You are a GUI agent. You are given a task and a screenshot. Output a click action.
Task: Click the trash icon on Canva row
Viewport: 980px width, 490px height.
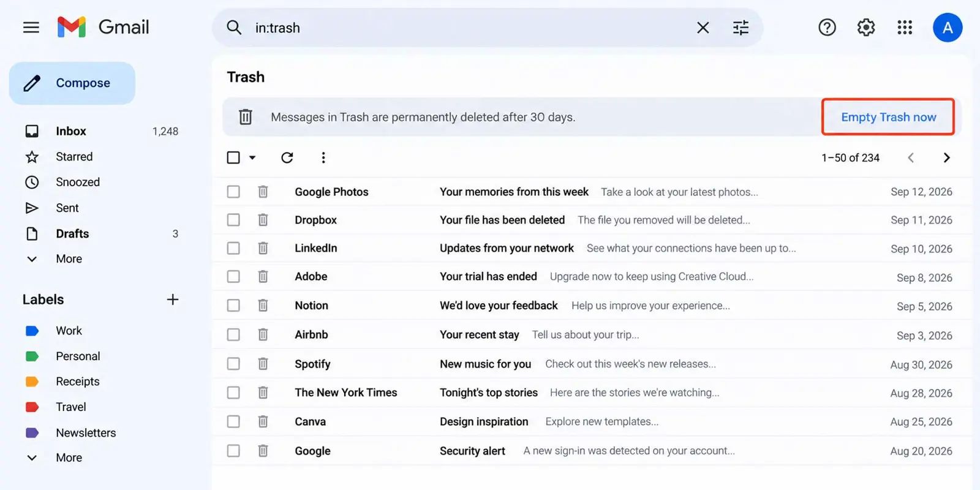(263, 421)
